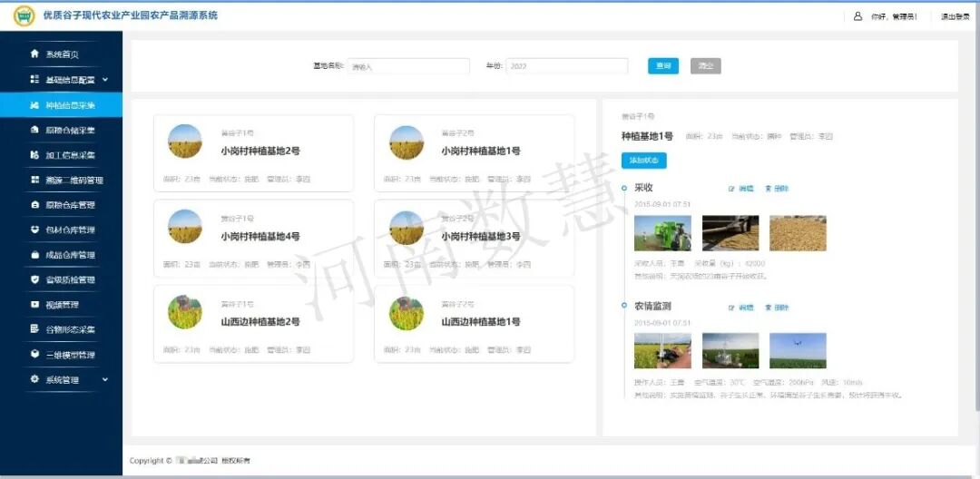Click the gear icon beside 系统管理
Image resolution: width=980 pixels, height=479 pixels.
tap(34, 379)
